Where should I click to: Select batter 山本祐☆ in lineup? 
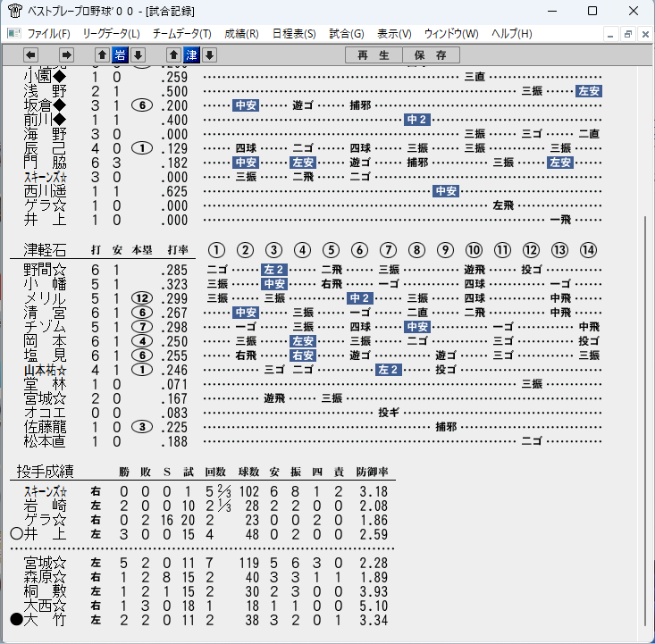[45, 370]
